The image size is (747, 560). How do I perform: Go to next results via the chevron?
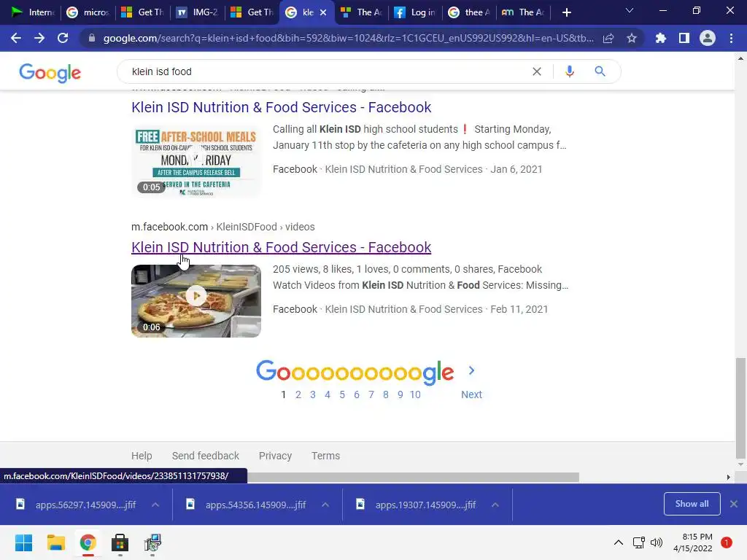tap(471, 370)
